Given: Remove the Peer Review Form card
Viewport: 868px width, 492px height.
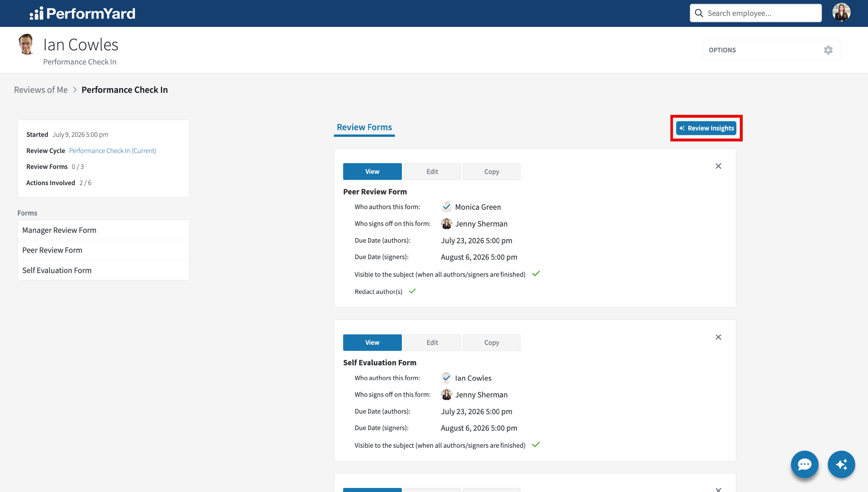Looking at the screenshot, I should pyautogui.click(x=719, y=166).
